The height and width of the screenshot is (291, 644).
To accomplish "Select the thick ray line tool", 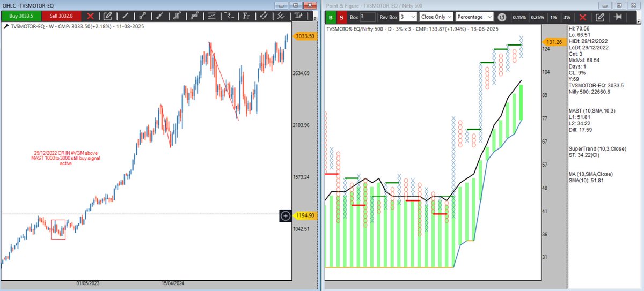I will coord(161,17).
